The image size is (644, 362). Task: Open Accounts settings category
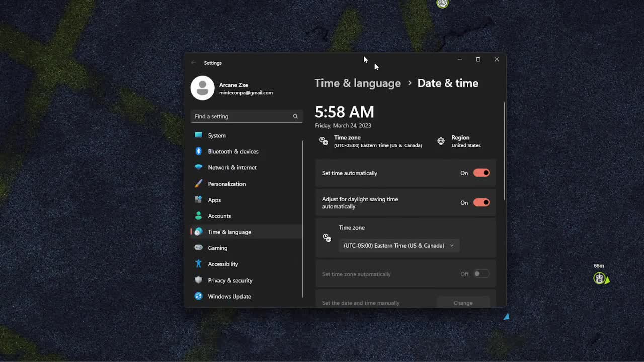click(219, 216)
